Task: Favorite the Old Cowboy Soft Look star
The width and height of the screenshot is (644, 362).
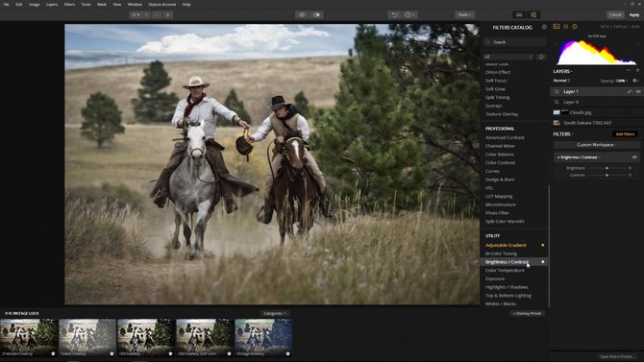Action: coord(229,353)
